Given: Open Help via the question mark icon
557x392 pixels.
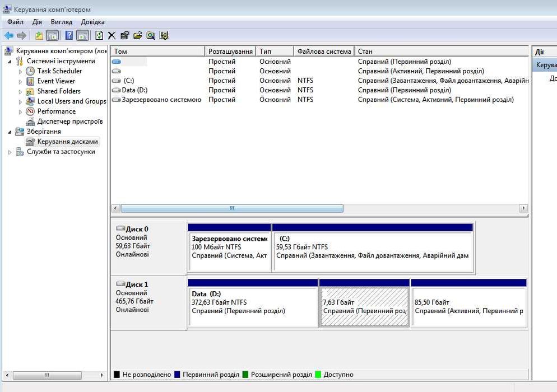Looking at the screenshot, I should (x=69, y=35).
